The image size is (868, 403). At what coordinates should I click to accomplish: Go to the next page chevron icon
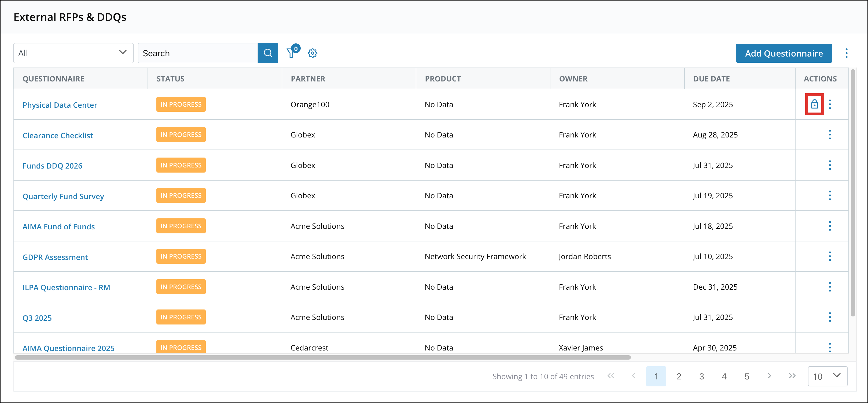pos(769,376)
